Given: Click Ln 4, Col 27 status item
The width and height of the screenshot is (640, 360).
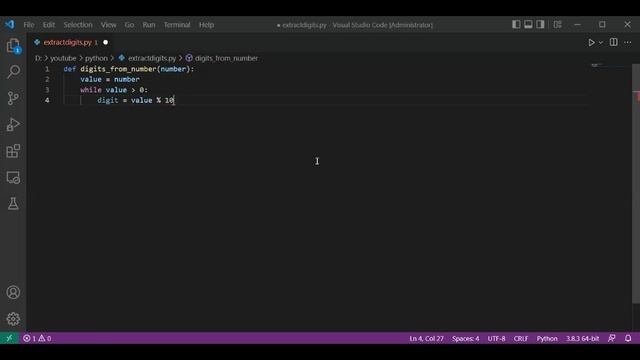Looking at the screenshot, I should 426,338.
